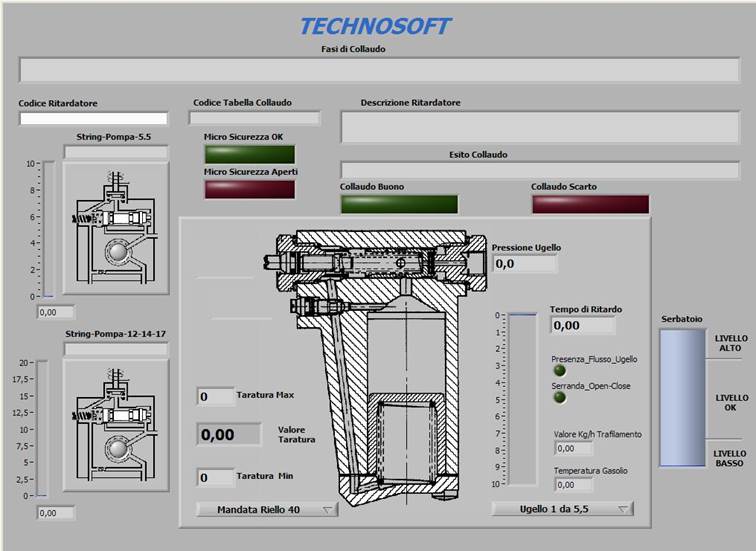Click the Serbatoio tank level indicator
This screenshot has height=551, width=756.
click(x=682, y=398)
